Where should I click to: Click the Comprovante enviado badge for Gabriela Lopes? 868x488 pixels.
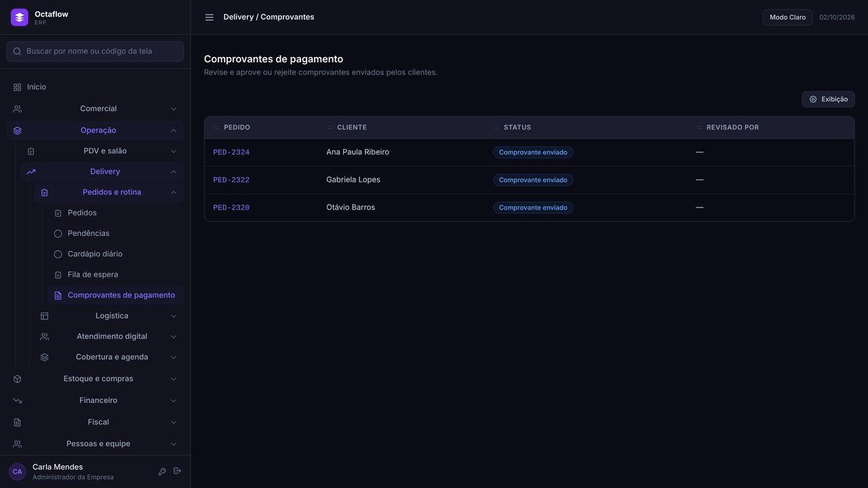533,180
